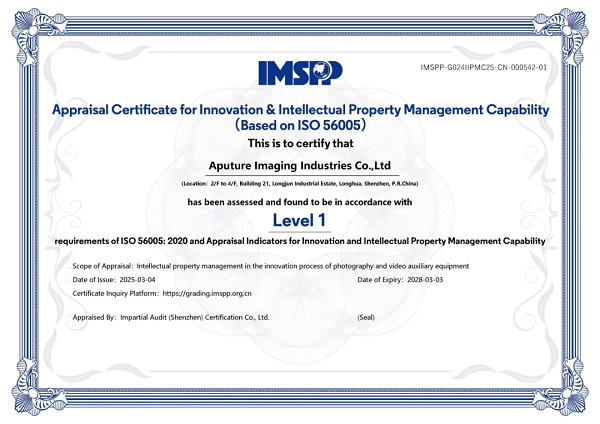Select company name Aputure Imaging Industries Co.,Ltd
600x424 pixels.
(x=300, y=166)
